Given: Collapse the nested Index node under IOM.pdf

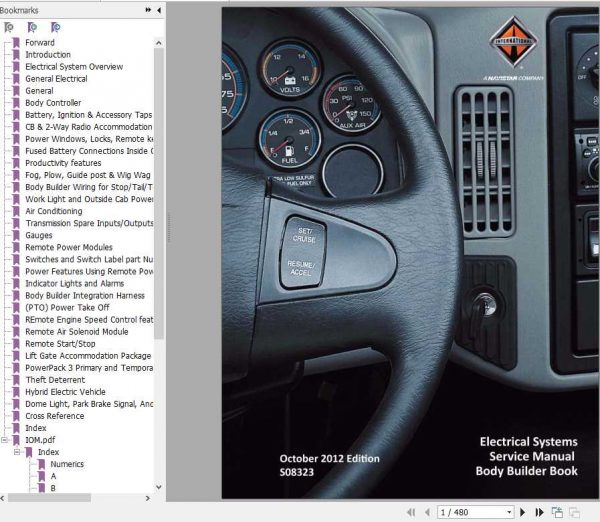Looking at the screenshot, I should [x=17, y=452].
